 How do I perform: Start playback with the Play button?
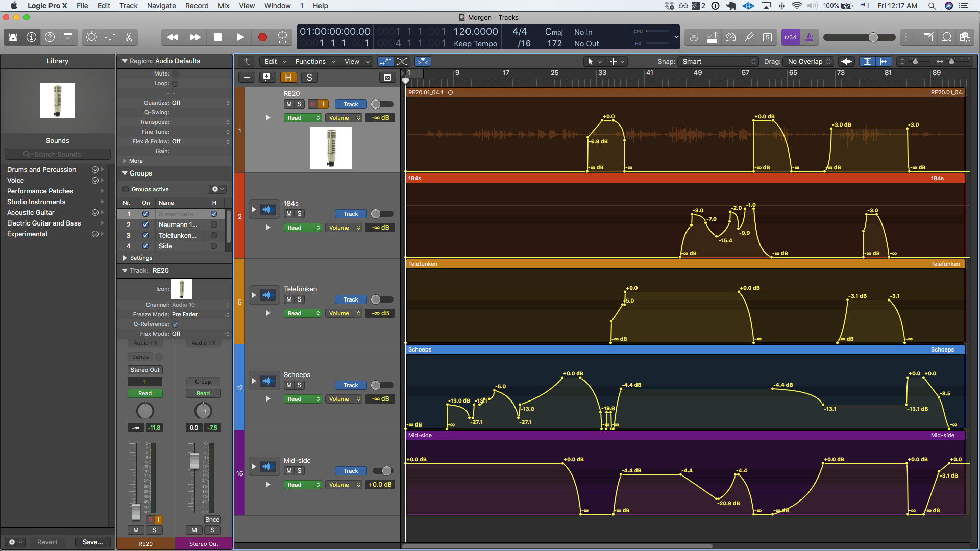(x=240, y=37)
